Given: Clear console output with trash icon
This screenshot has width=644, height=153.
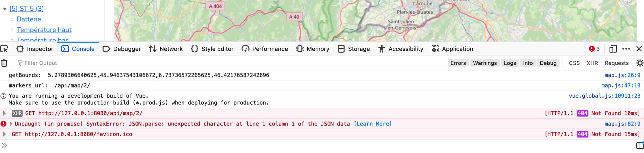Looking at the screenshot, I should click(4, 63).
